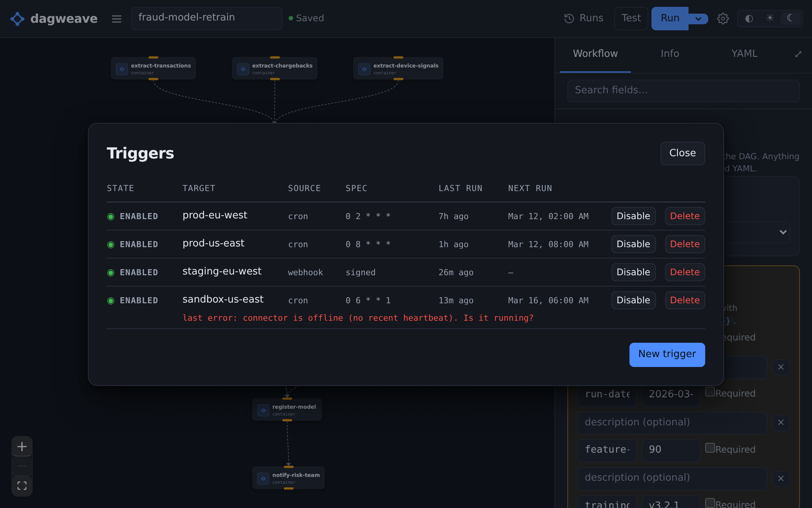This screenshot has height=508, width=812.
Task: Click the Search fields input
Action: point(683,91)
